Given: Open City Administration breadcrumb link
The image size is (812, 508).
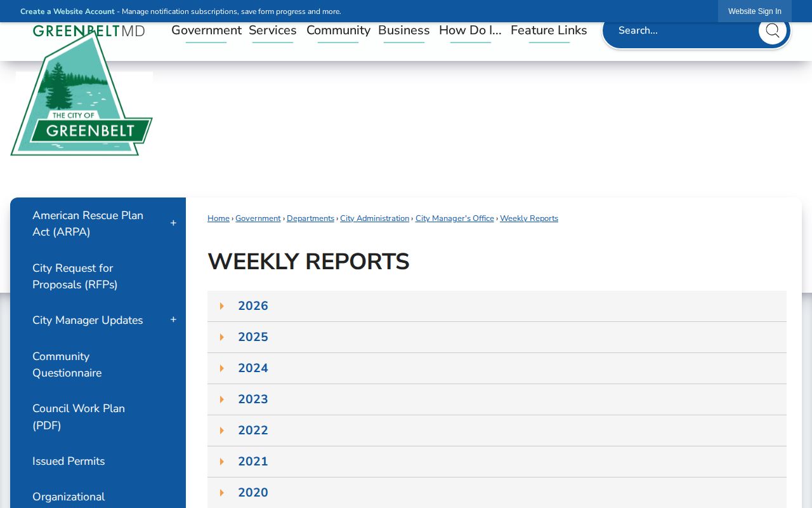Looking at the screenshot, I should click(x=375, y=218).
